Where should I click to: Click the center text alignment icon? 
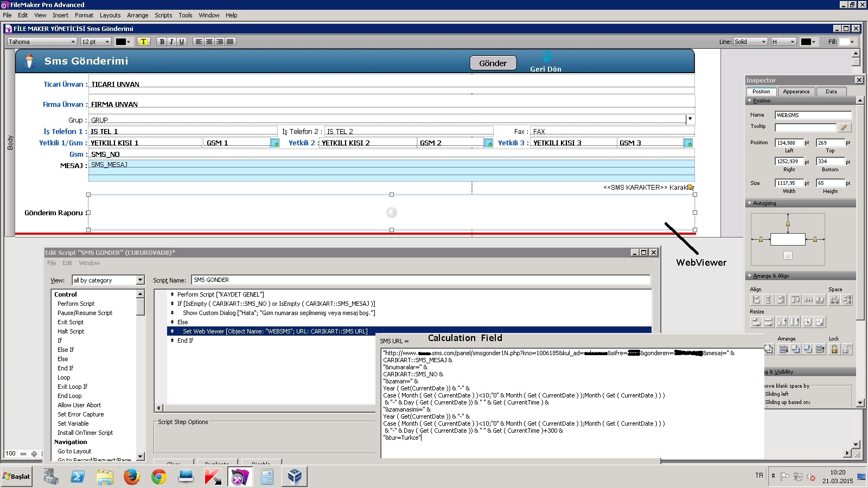coord(209,42)
